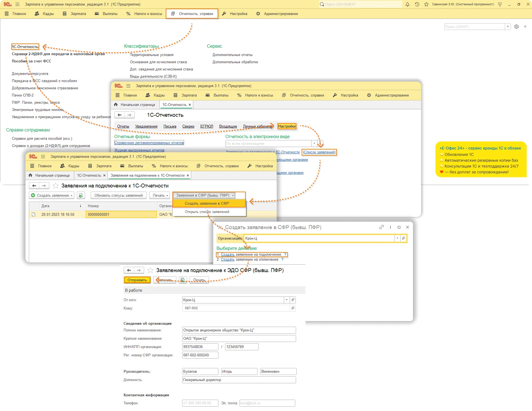Image resolution: width=532 pixels, height=411 pixels.
Task: Open the settings gear near the search box
Action: pyautogui.click(x=516, y=27)
